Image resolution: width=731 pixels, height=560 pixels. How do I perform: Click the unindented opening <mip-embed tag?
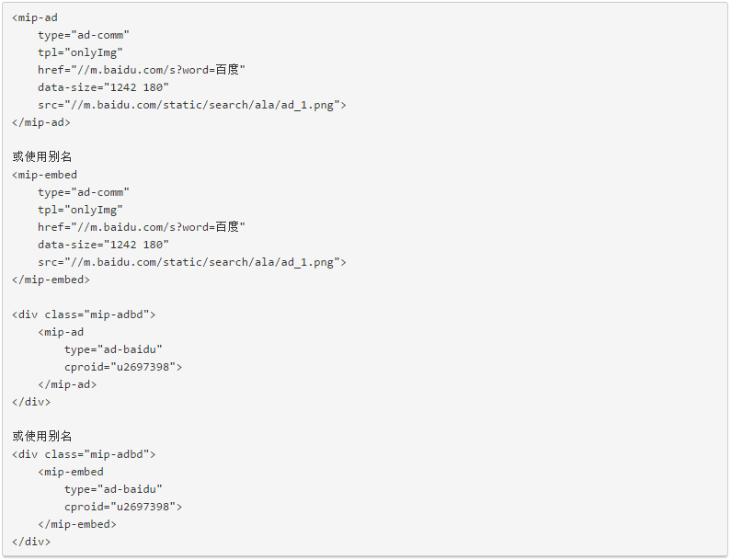45,175
